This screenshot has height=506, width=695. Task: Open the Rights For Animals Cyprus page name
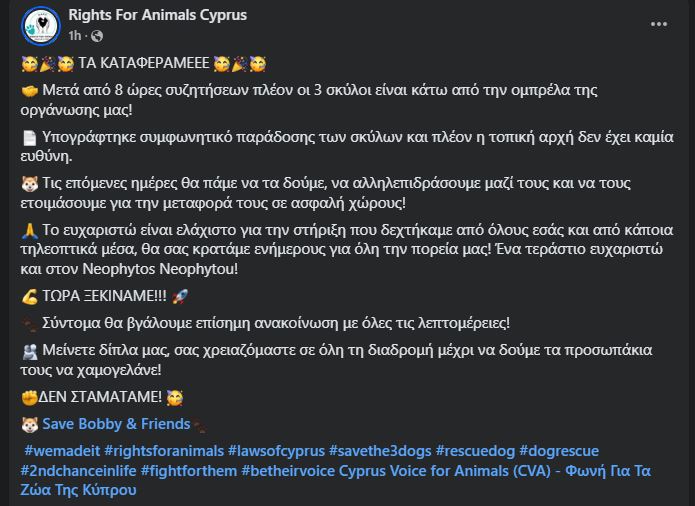click(157, 15)
